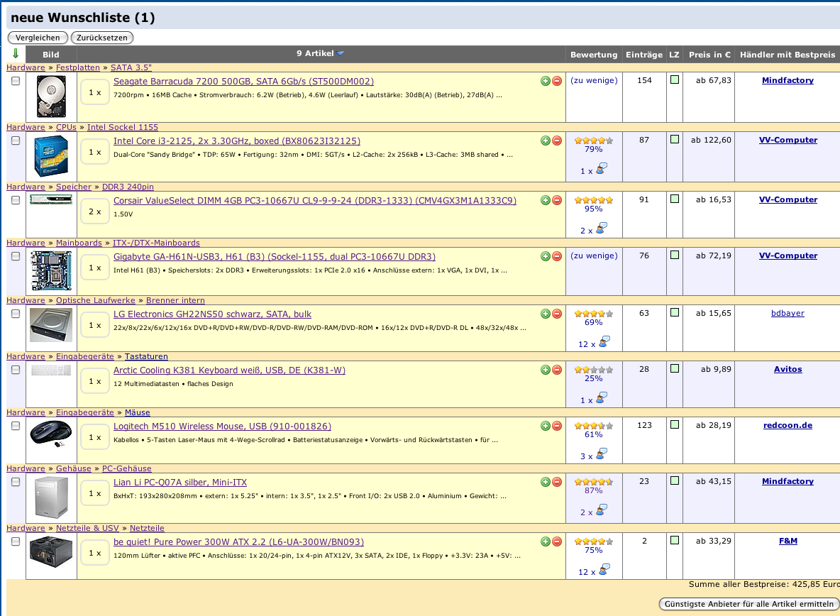Image resolution: width=840 pixels, height=616 pixels.
Task: Click minus icon for be quiet! Pure Power
Action: click(x=557, y=541)
